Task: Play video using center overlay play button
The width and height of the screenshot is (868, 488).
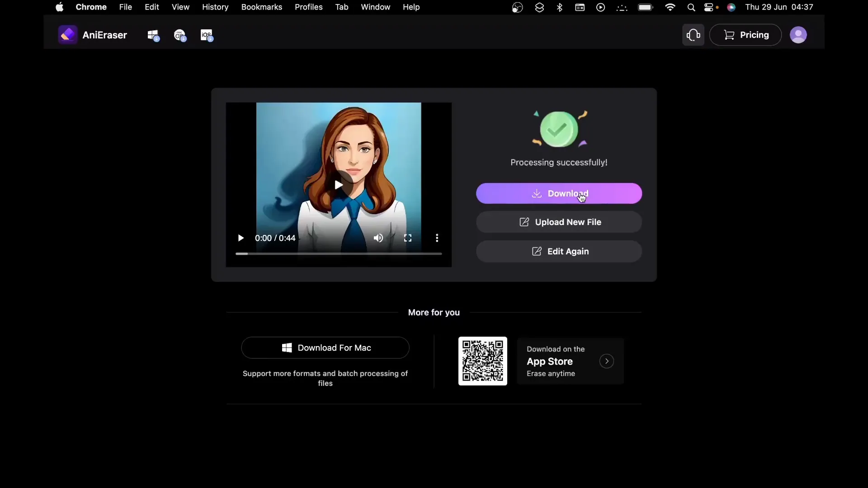Action: tap(339, 184)
